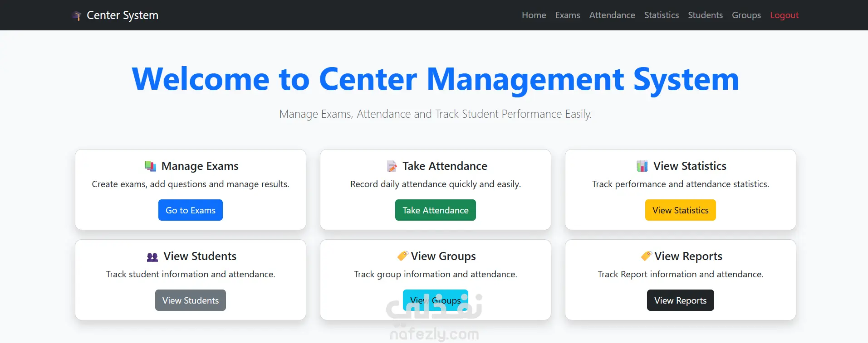Open Home in the navigation bar
The height and width of the screenshot is (343, 868).
coord(534,15)
